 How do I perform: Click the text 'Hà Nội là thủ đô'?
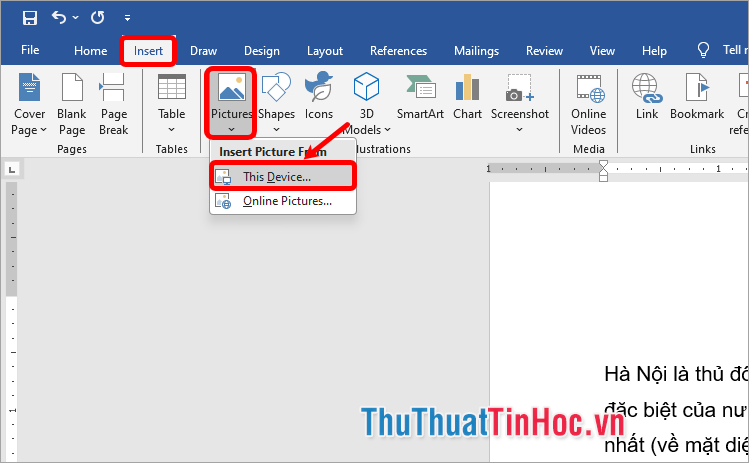coord(676,374)
